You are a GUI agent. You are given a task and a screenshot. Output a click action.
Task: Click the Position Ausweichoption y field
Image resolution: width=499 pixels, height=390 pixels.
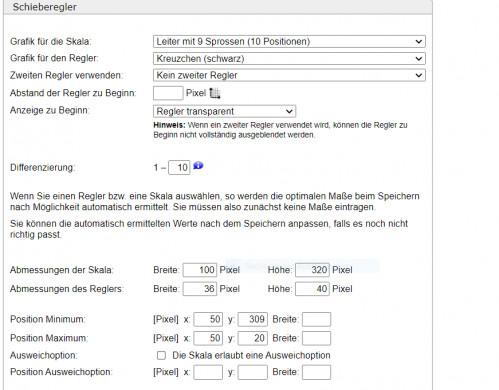pos(253,372)
